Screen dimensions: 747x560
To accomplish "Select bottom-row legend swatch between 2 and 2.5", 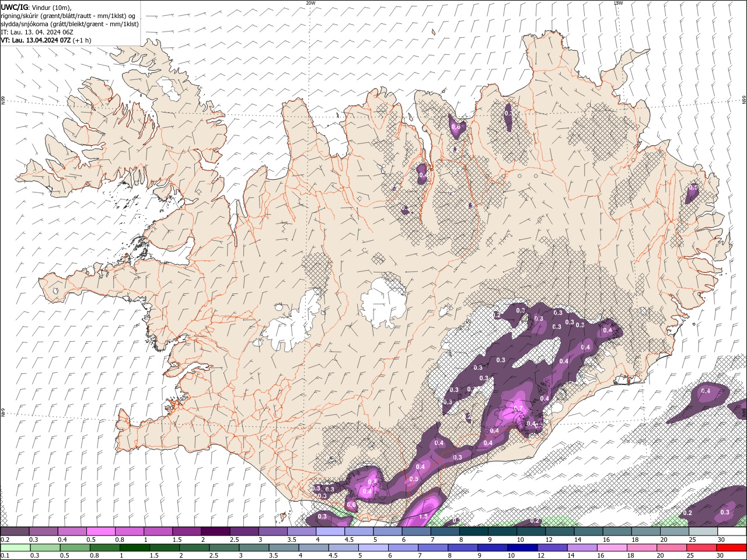I will (x=194, y=548).
